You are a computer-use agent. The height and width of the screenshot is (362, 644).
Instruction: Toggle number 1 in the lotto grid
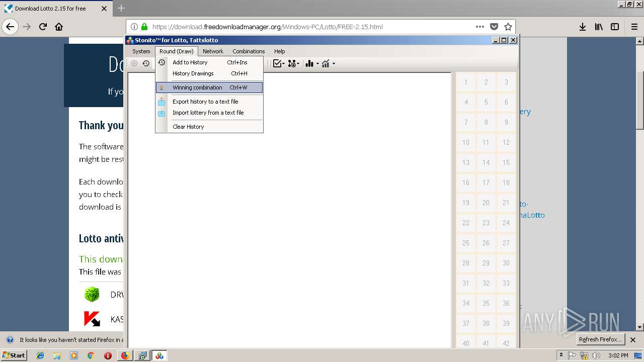point(466,82)
